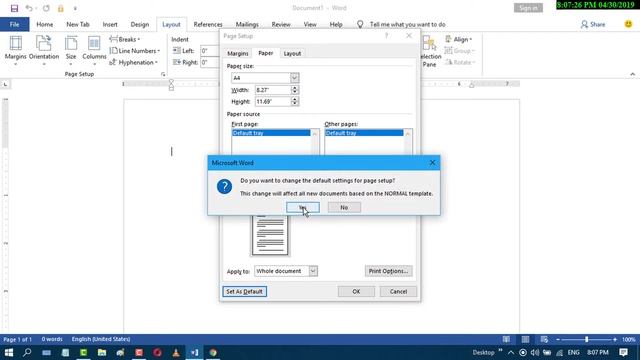This screenshot has width=640, height=360.
Task: Open Page Setup dialog launcher arrow
Action: 163,74
